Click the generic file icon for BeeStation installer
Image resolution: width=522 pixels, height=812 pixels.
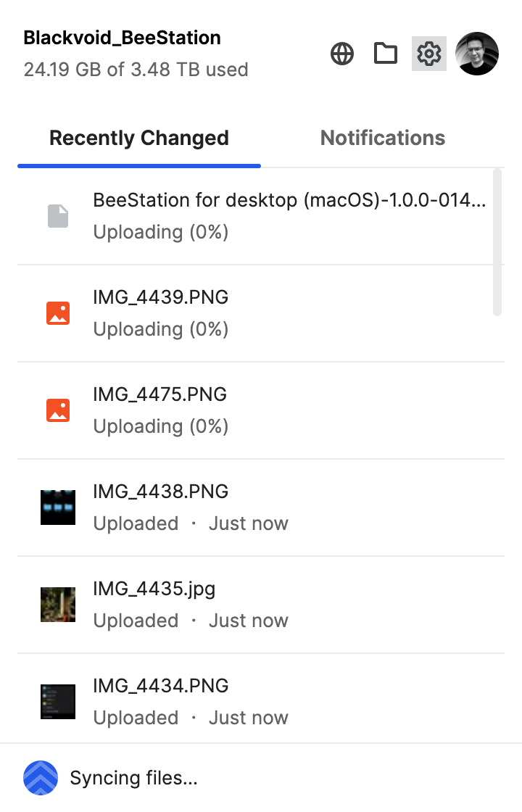(58, 216)
